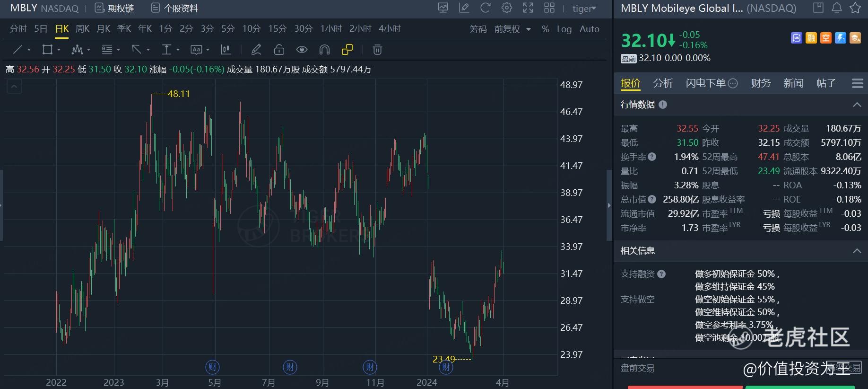Add MBLY to watchlist with star icon

(855, 8)
